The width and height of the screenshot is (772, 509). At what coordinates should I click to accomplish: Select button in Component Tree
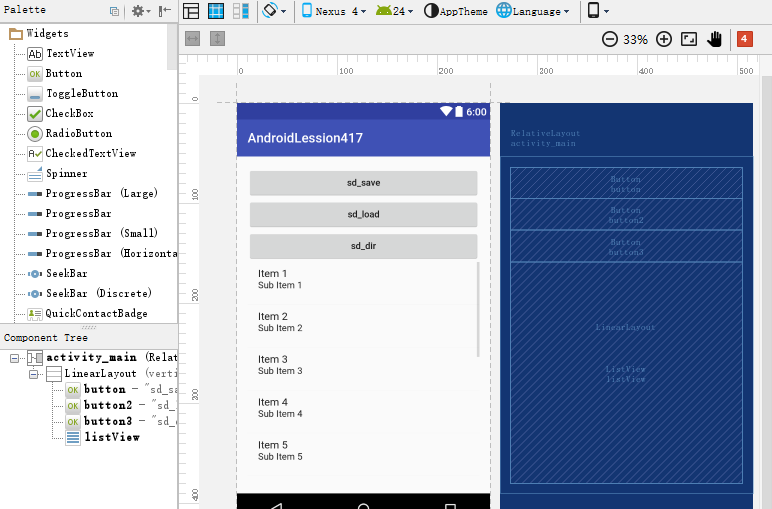tap(121, 389)
